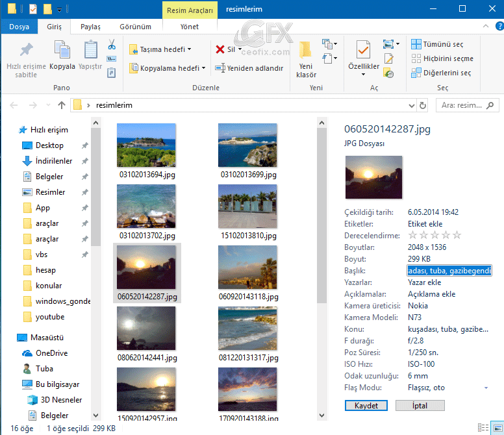Expand the address bar history dropdown
Screen dimensions: 504x435
411,105
